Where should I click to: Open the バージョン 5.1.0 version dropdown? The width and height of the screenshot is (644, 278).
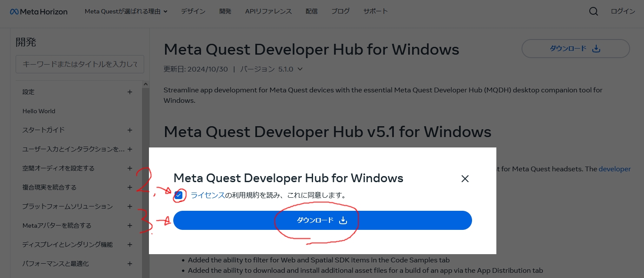pyautogui.click(x=300, y=69)
